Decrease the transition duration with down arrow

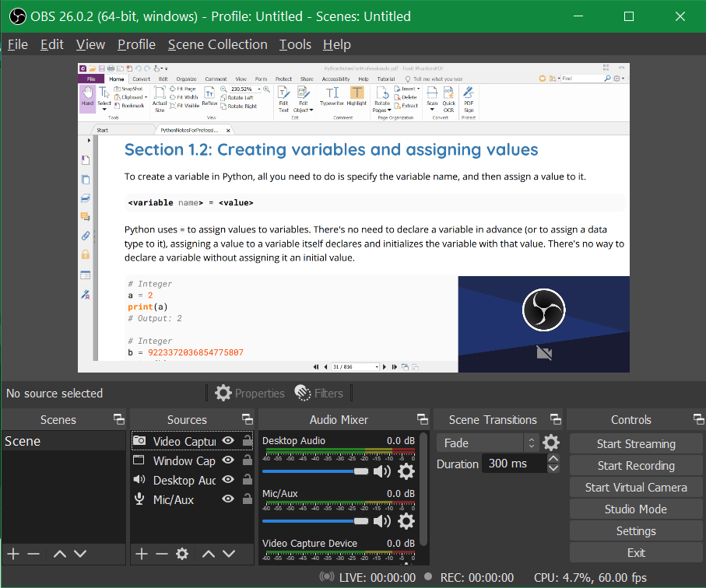(x=553, y=468)
